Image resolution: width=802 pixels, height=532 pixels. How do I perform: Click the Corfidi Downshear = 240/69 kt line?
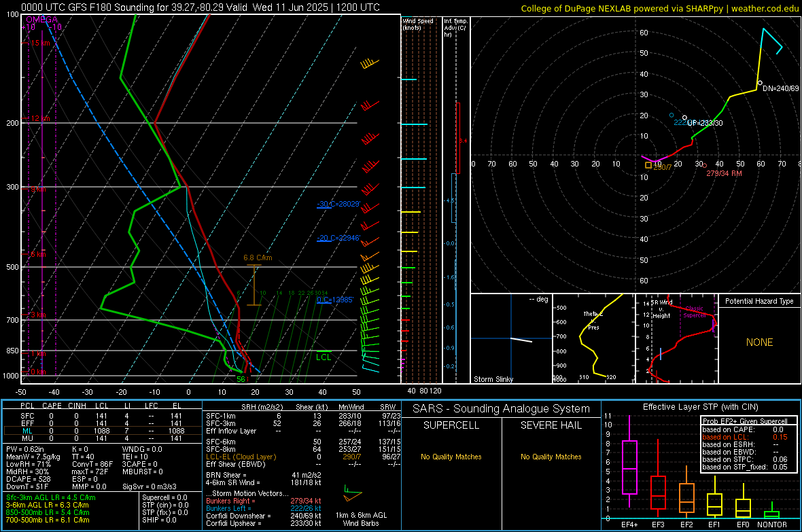coord(264,516)
